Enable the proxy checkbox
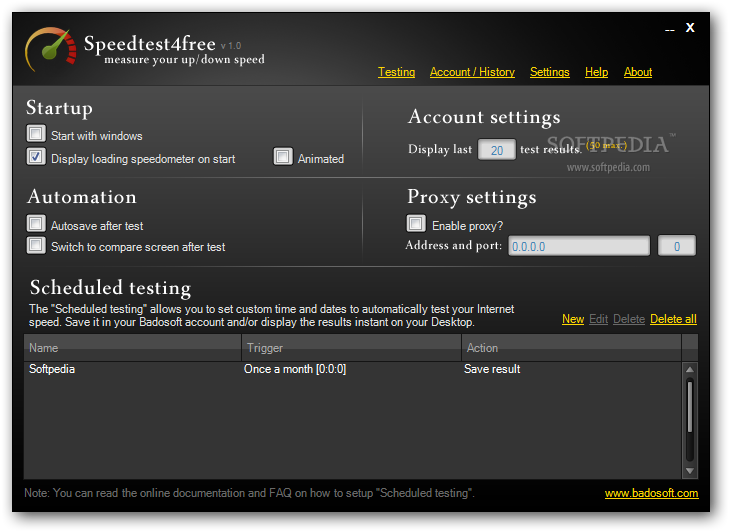The width and height of the screenshot is (730, 532). pos(416,223)
